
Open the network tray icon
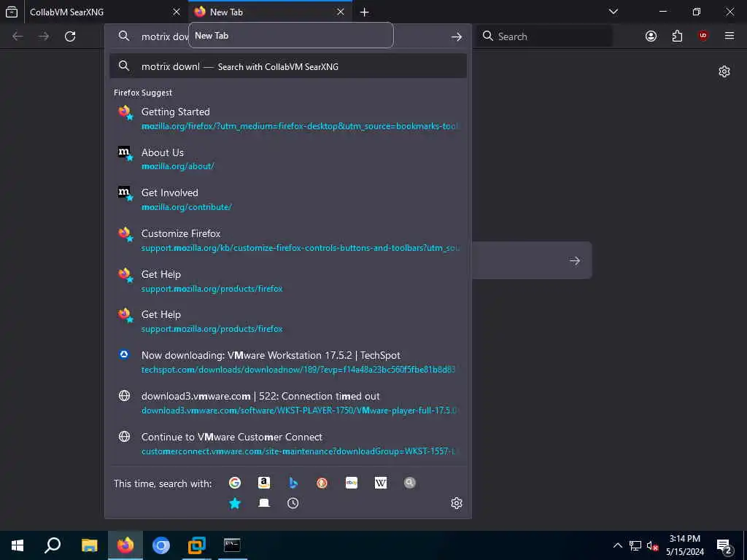635,545
